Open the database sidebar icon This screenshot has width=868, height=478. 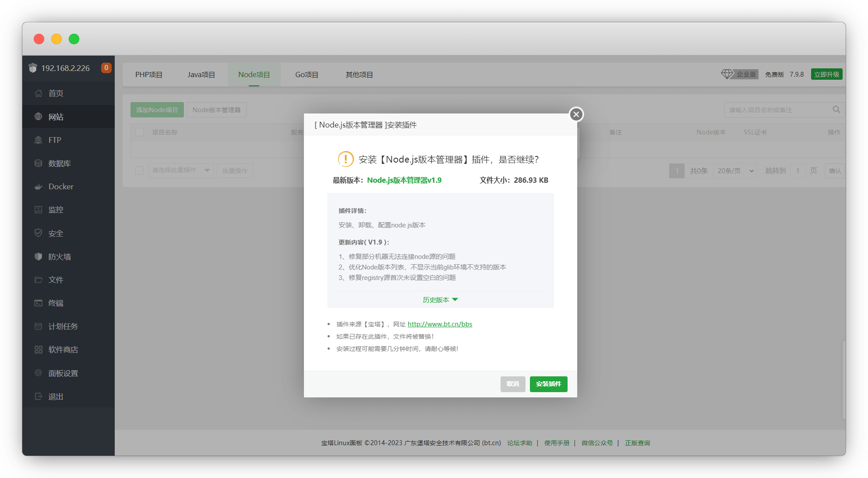(x=39, y=163)
